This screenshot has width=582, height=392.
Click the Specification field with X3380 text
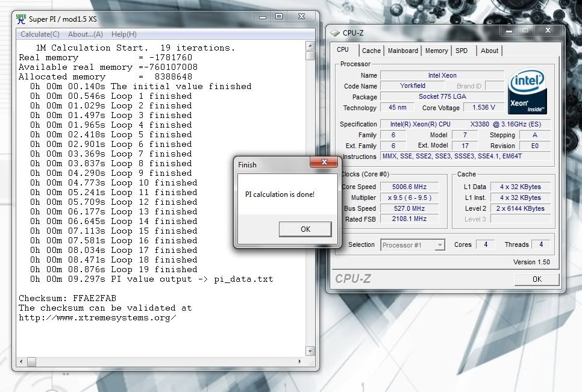pos(466,124)
